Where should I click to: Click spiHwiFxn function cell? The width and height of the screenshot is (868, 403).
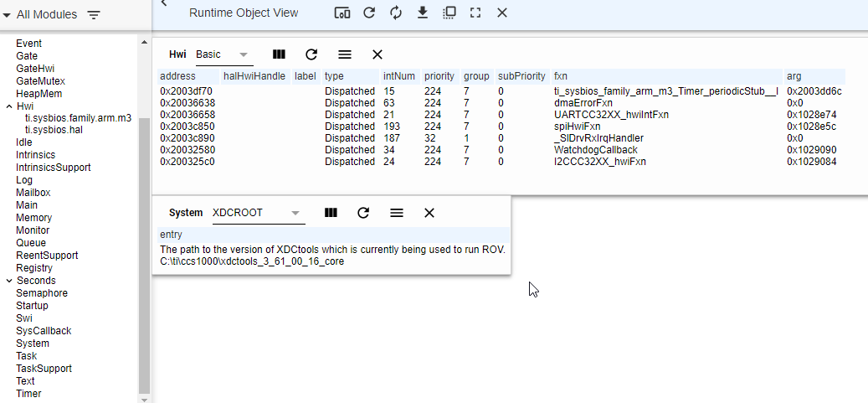(577, 127)
